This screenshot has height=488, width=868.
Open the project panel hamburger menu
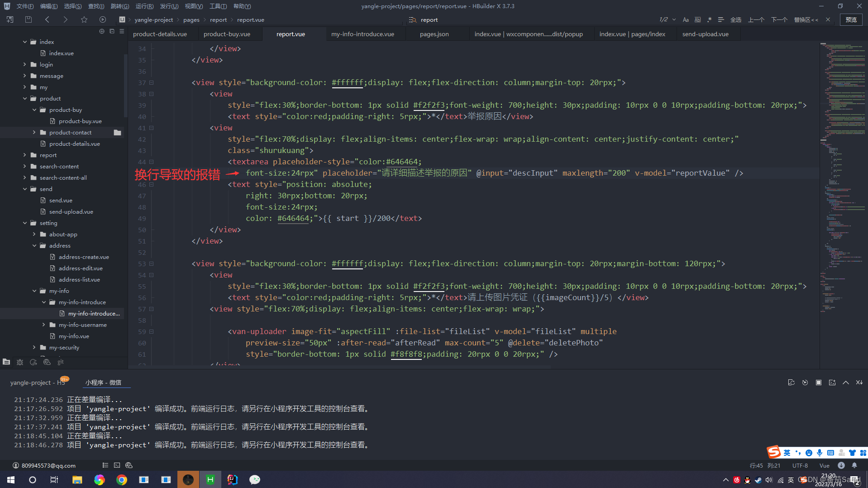tap(122, 31)
